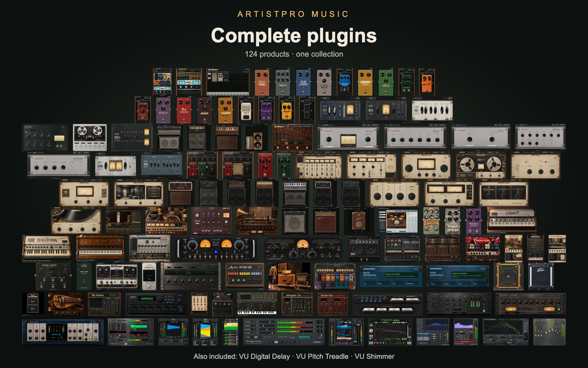
Task: Select the Marshall stack amp thumbnail
Action: tap(33, 304)
